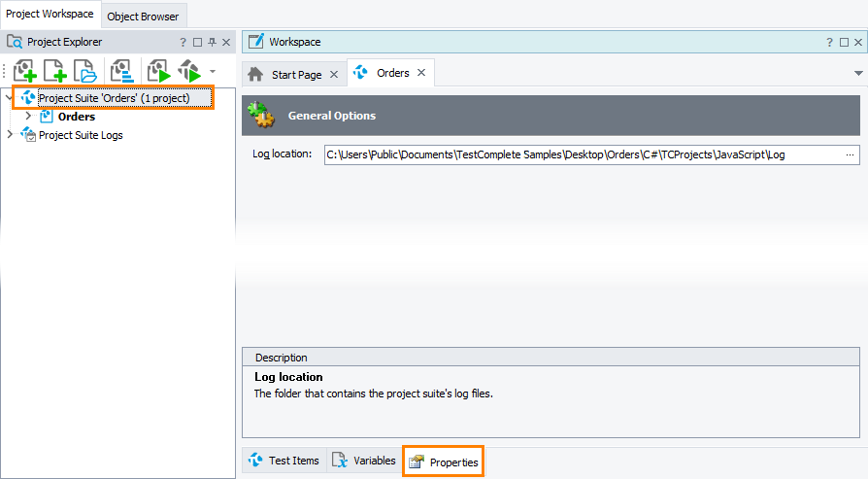Click the Workspace panel icon
The image size is (868, 479).
tap(255, 42)
